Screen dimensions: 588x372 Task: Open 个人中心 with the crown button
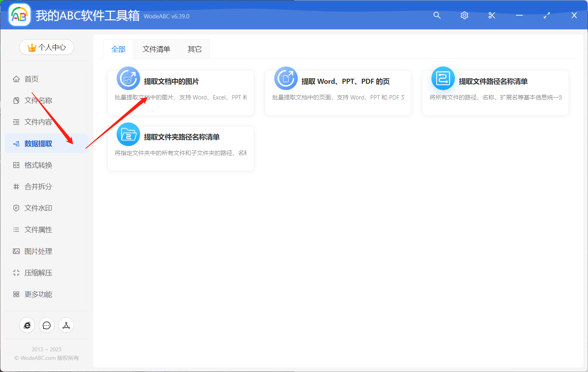(47, 47)
